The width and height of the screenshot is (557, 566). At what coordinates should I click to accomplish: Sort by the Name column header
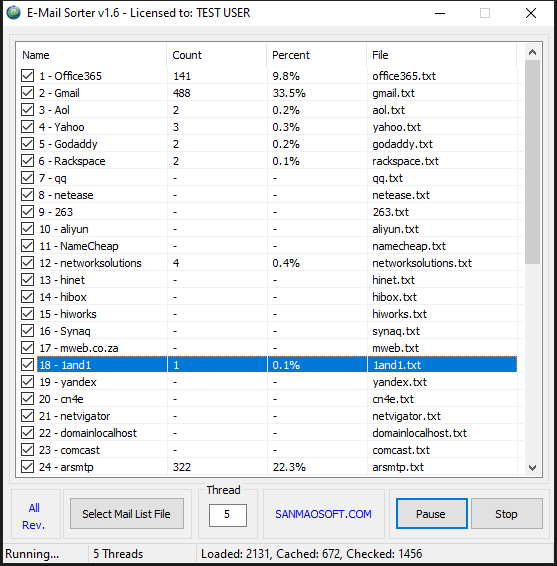point(91,55)
